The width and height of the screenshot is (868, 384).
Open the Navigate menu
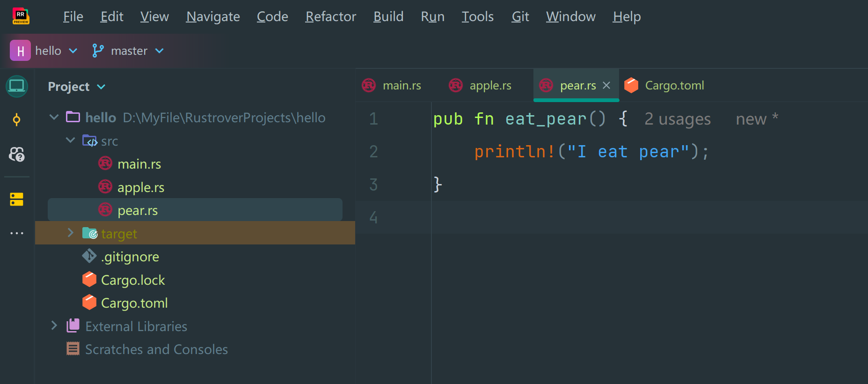click(213, 16)
